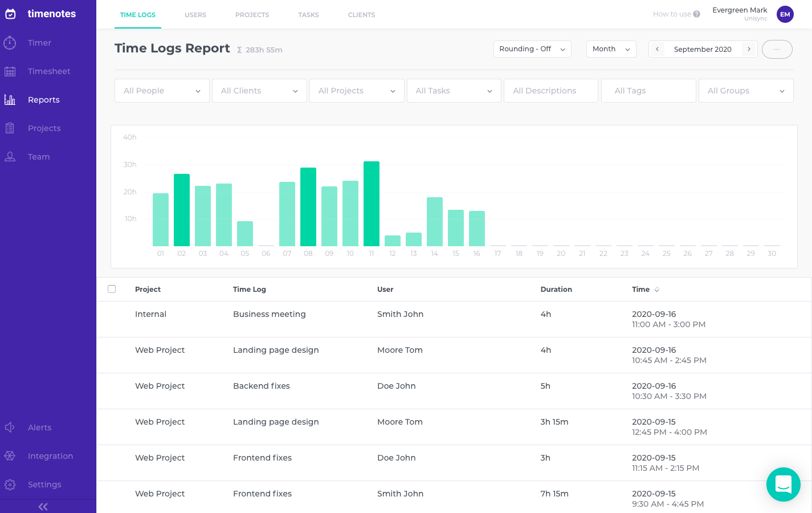Switch to the Tasks tab
Image resolution: width=812 pixels, height=513 pixels.
(x=308, y=15)
